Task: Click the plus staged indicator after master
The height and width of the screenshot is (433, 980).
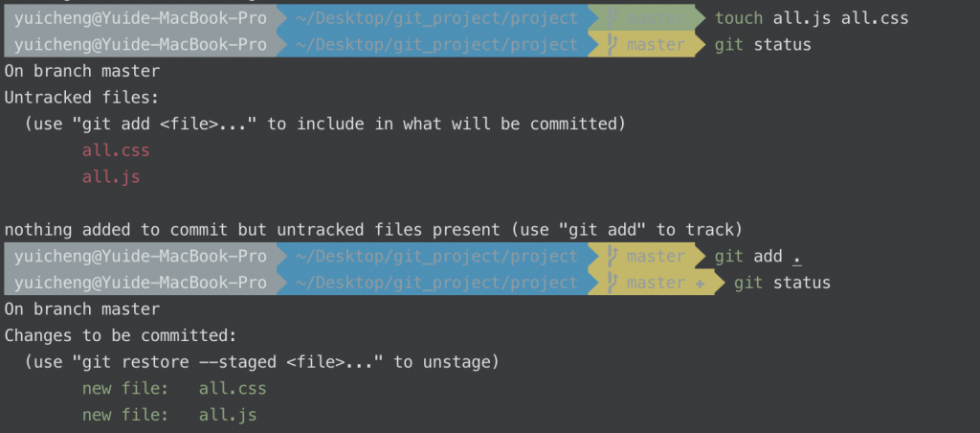Action: tap(699, 284)
